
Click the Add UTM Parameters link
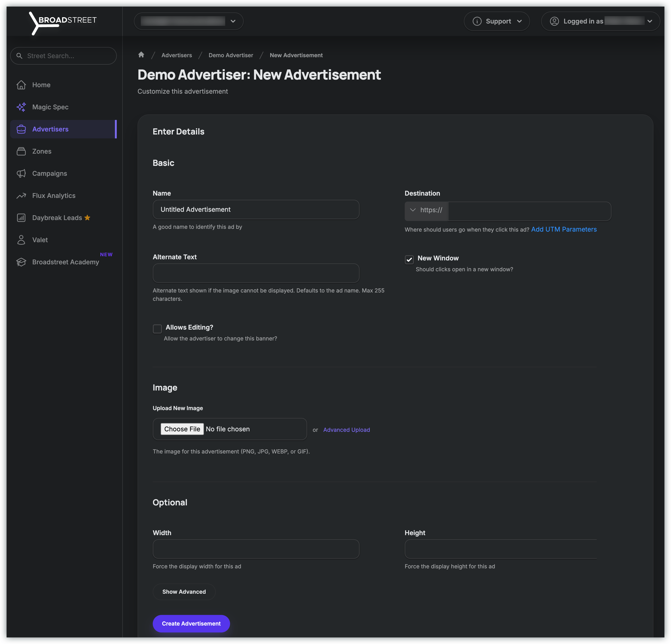[563, 229]
